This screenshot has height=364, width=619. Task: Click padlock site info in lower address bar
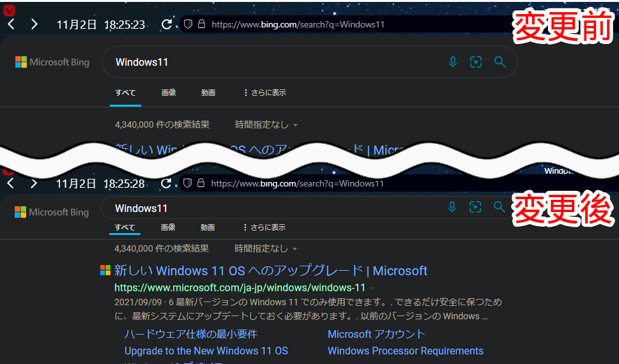201,183
